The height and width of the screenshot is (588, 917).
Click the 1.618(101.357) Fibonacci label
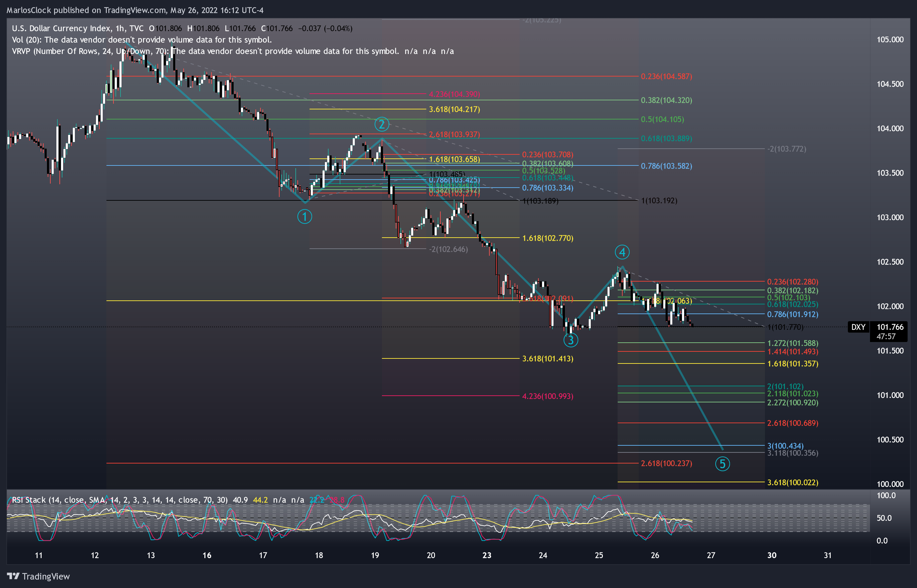(792, 363)
